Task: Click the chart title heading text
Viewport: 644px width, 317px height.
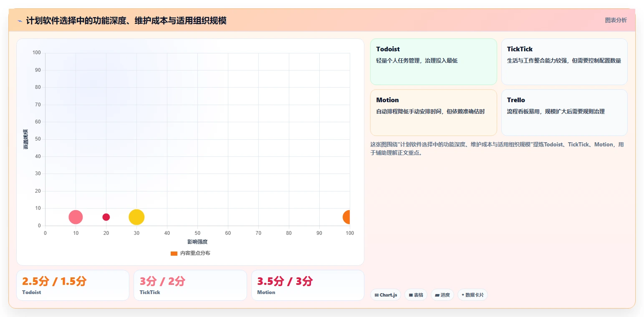Action: tap(126, 20)
